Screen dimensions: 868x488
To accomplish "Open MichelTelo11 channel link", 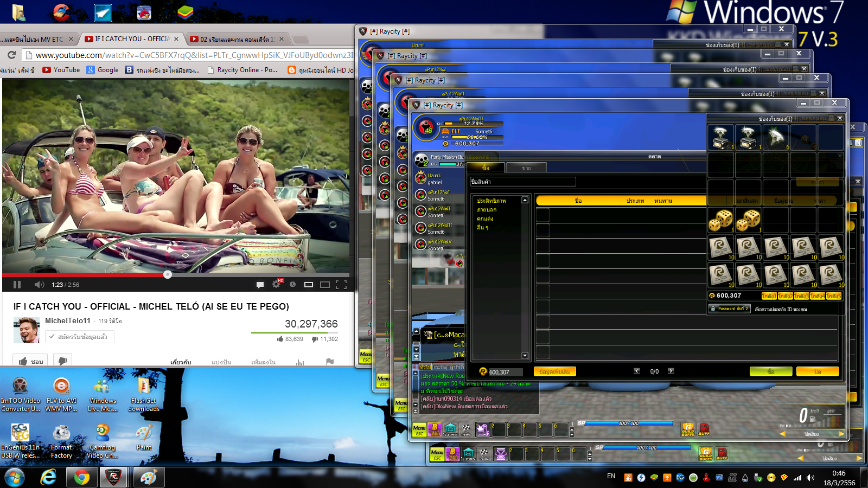I will click(68, 320).
